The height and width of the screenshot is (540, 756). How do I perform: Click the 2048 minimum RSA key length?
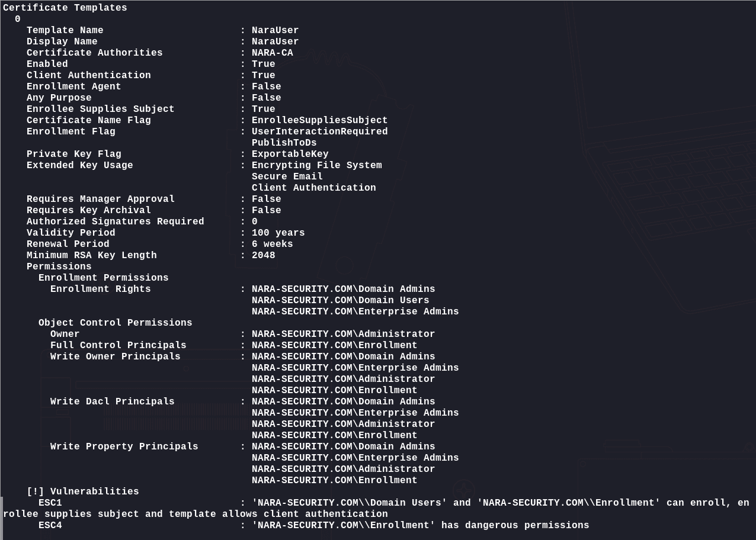click(263, 255)
